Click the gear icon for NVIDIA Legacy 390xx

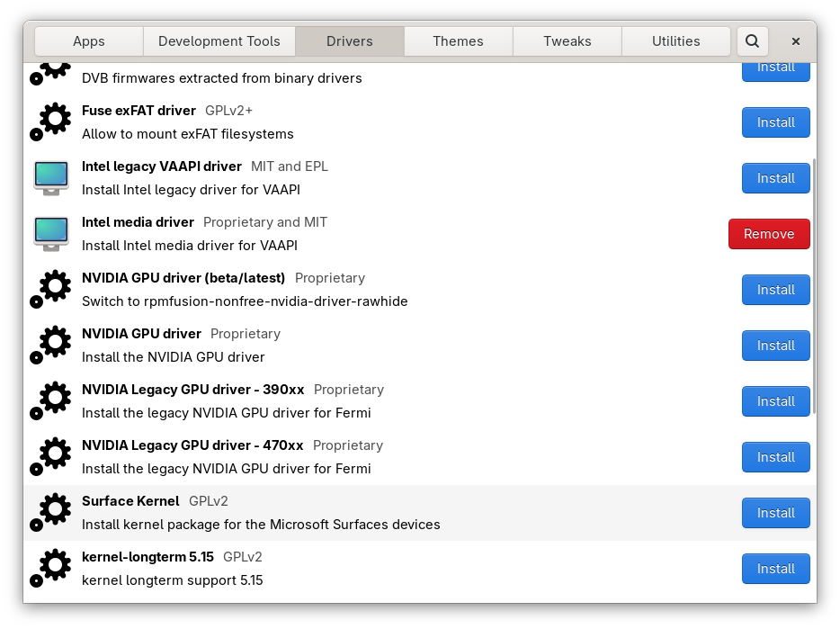coord(50,401)
